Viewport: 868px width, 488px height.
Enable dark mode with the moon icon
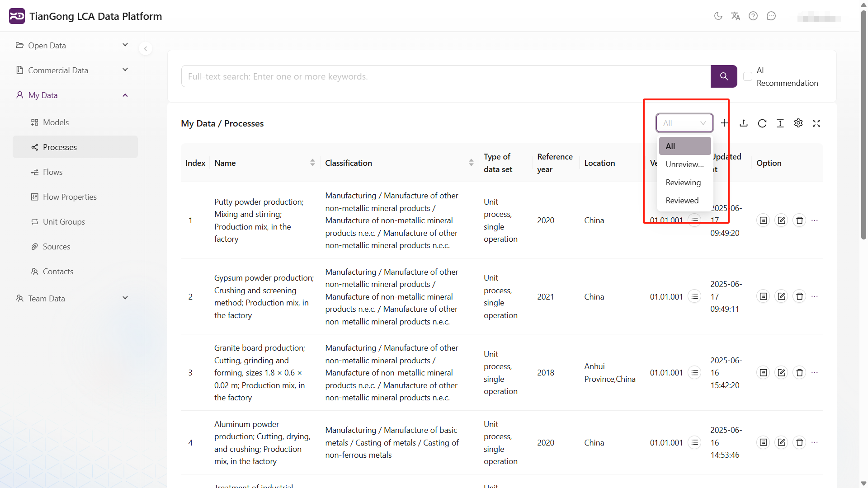tap(719, 16)
